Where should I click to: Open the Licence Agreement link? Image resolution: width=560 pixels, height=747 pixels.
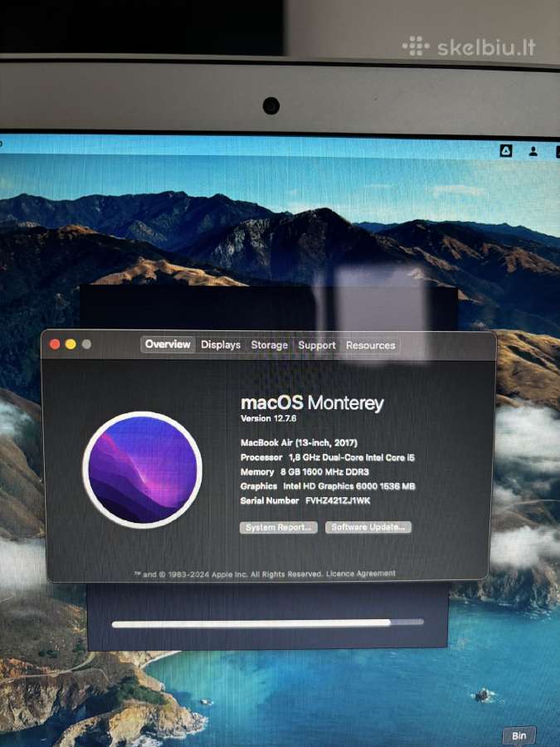pos(361,573)
